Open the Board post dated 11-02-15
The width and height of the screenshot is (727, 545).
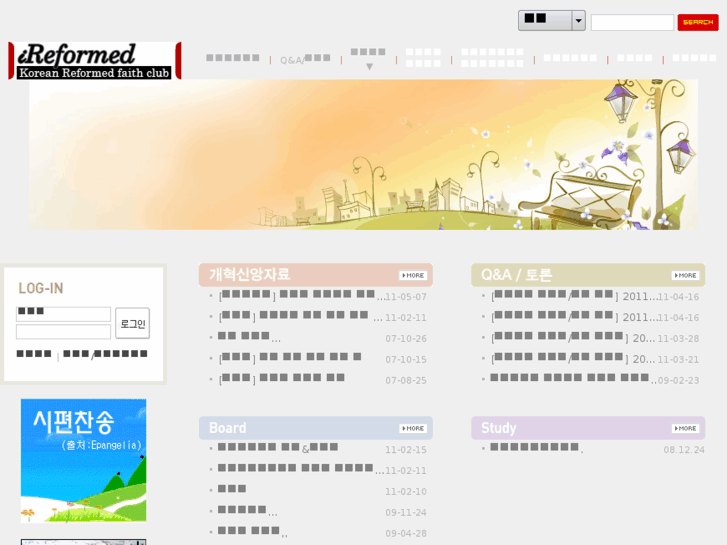tap(278, 448)
